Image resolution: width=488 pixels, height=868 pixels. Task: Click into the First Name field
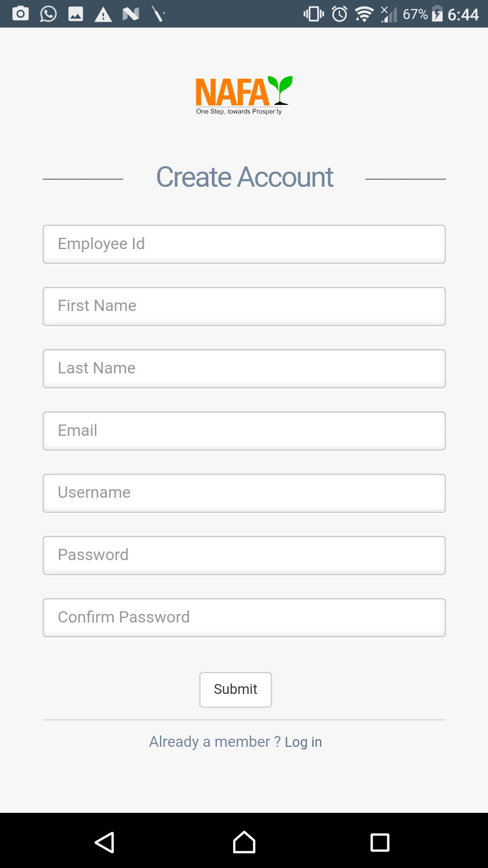[244, 306]
